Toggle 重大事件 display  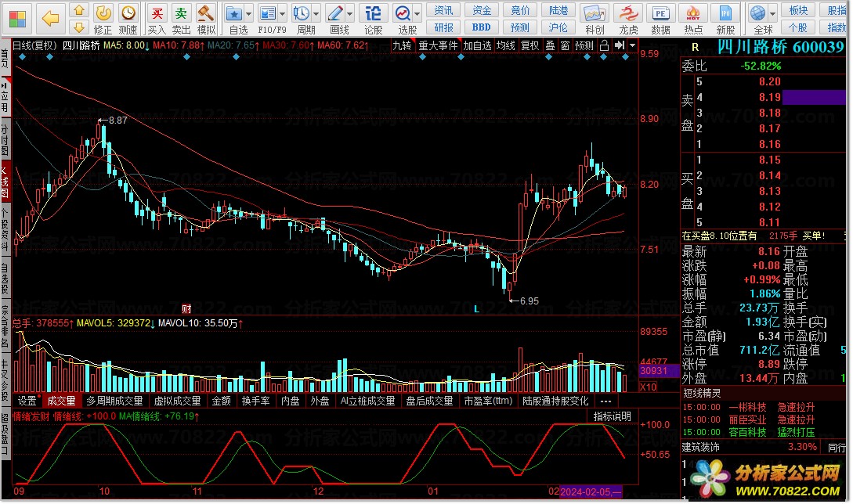coord(438,45)
